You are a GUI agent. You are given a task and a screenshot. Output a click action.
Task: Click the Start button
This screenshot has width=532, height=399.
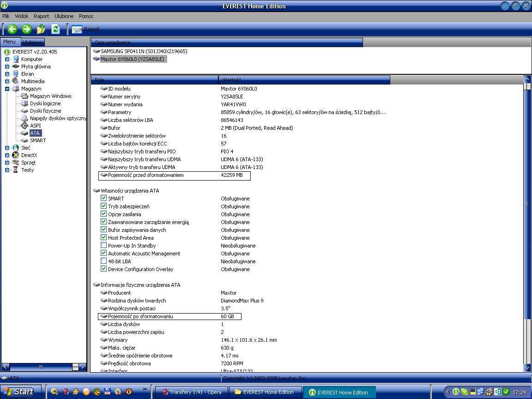coord(21,392)
